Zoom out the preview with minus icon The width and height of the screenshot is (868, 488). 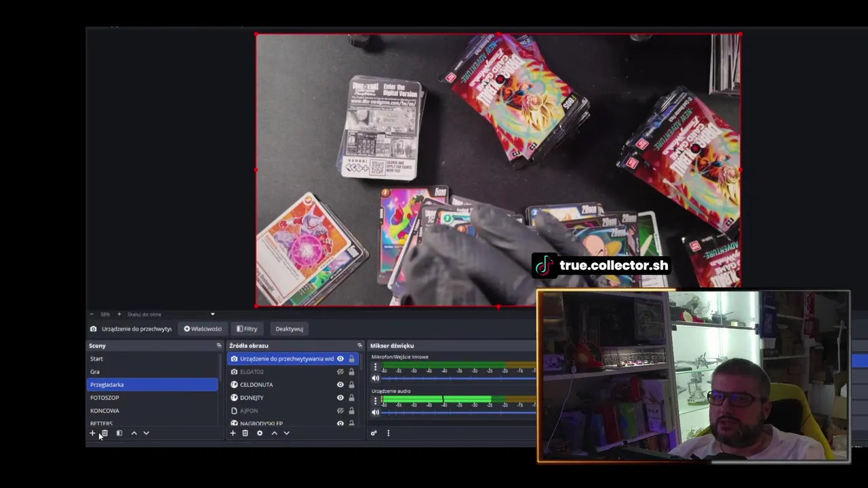point(93,314)
